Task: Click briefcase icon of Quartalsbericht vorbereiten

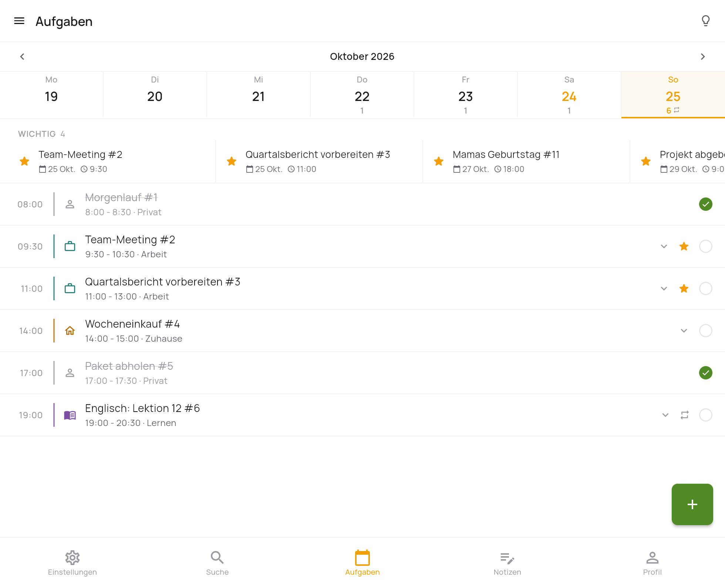Action: tap(70, 288)
